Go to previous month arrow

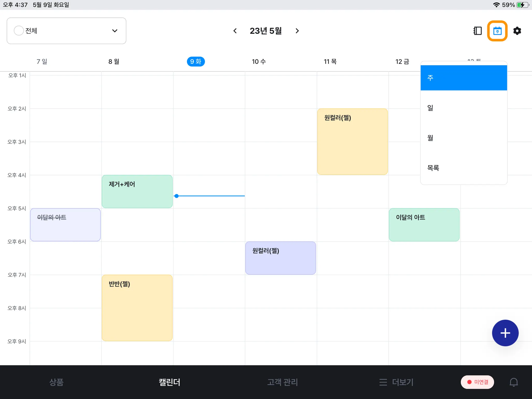coord(235,31)
